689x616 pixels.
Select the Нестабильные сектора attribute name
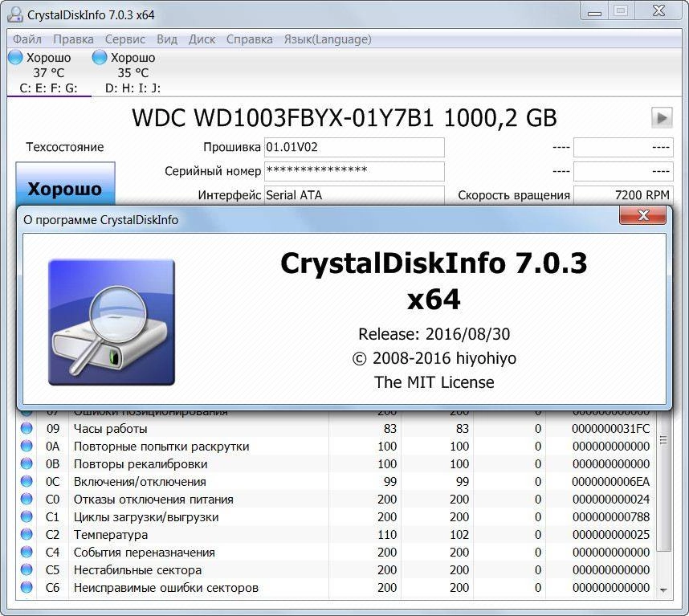[x=137, y=570]
